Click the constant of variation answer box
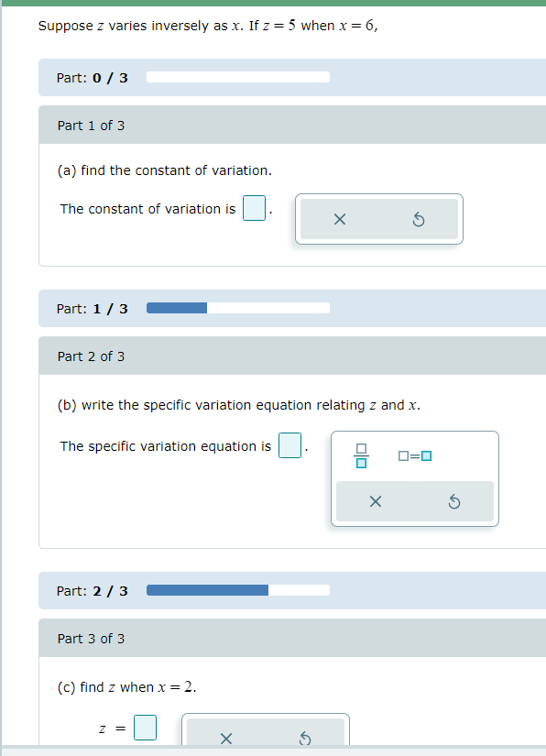546x756 pixels. 254,208
